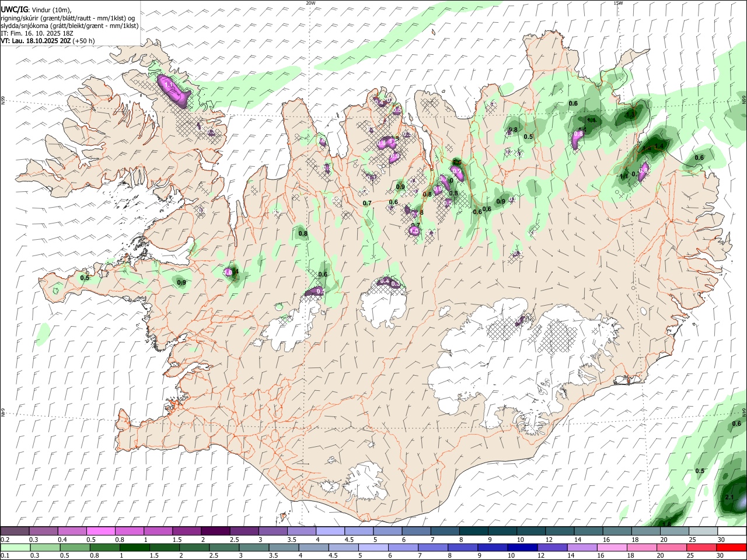The width and height of the screenshot is (747, 560).
Task: Pick the dark teal 8–9 snow scale swatch
Action: point(473,531)
